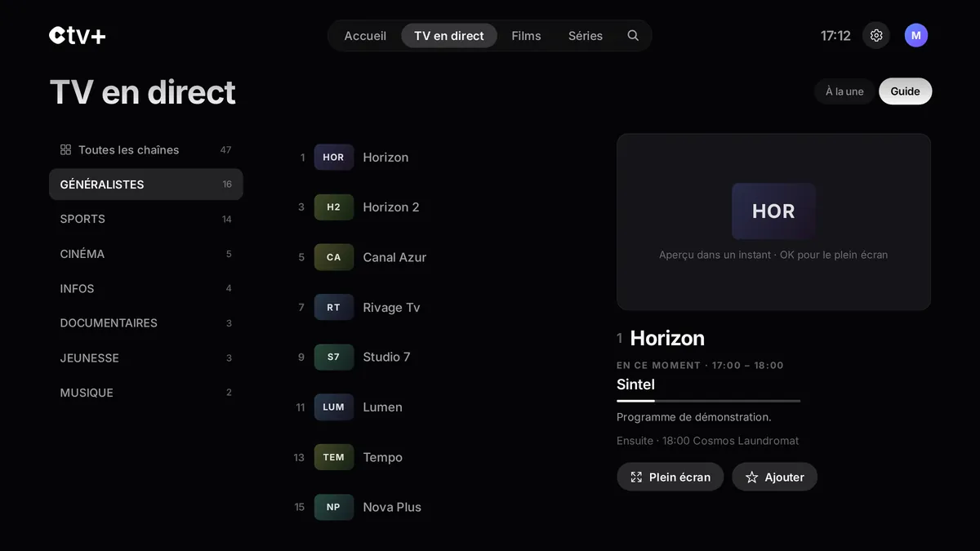980x551 pixels.
Task: Open the TV en direct tab
Action: coord(449,36)
